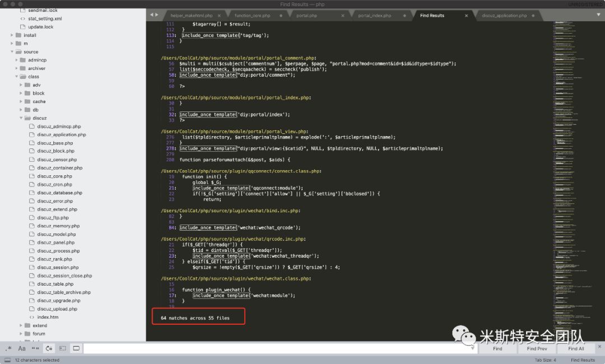Open discuz_upload.php file
Image resolution: width=605 pixels, height=364 pixels.
click(57, 309)
